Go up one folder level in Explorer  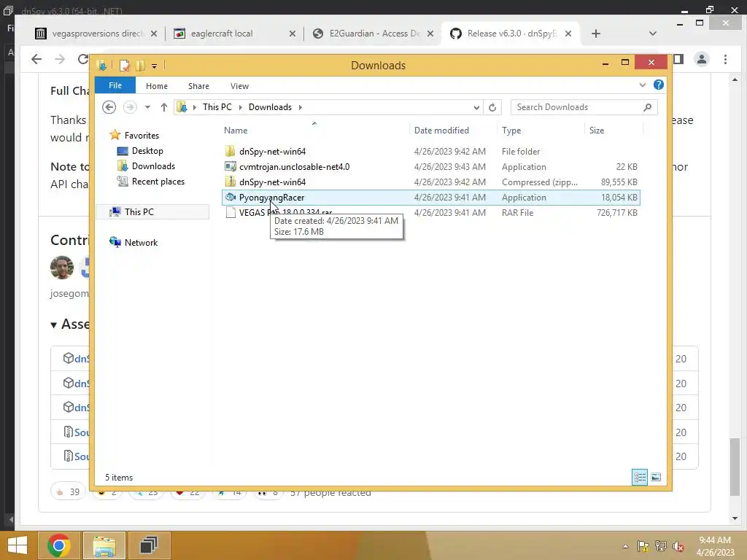tap(164, 107)
